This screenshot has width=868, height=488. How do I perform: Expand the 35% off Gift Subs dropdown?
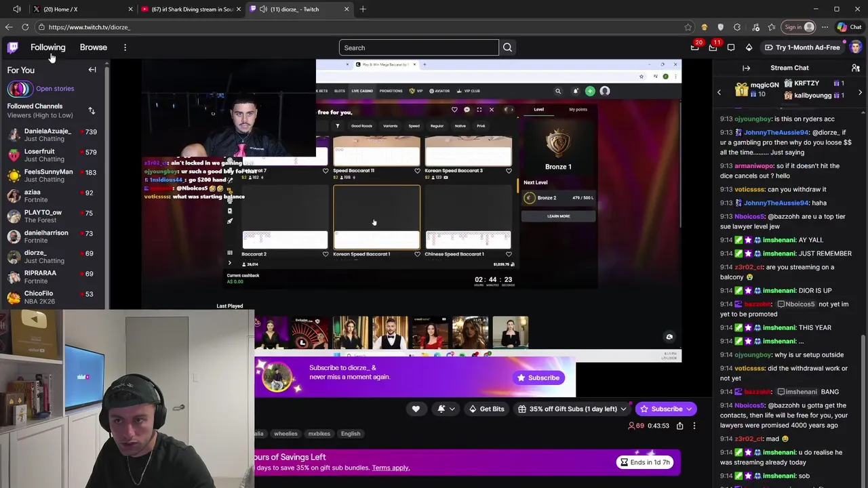623,409
